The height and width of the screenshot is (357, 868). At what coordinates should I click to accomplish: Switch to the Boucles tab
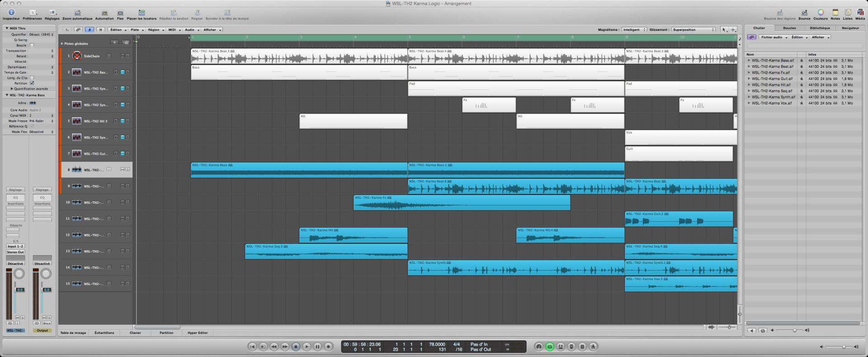[x=789, y=28]
